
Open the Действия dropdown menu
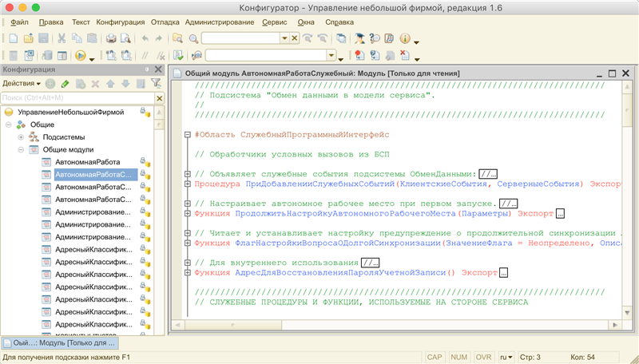click(22, 84)
